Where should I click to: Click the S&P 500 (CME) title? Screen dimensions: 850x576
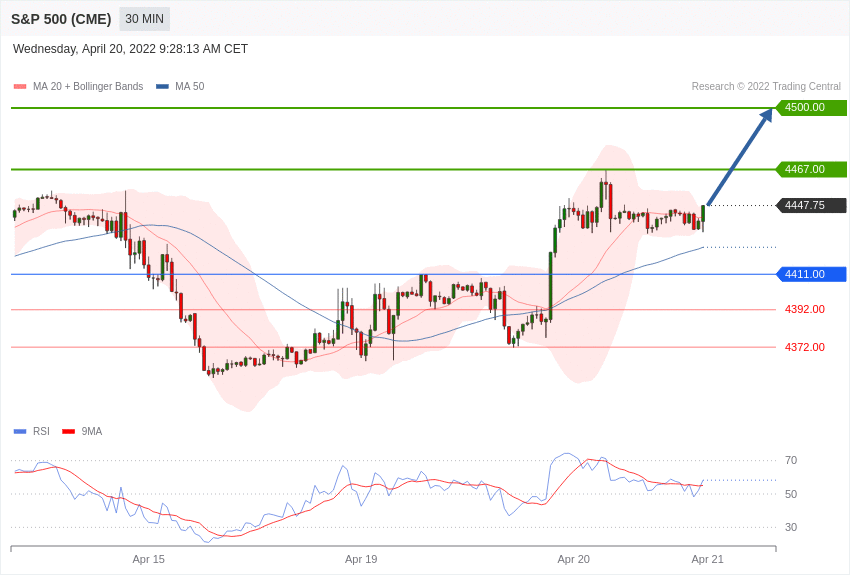(61, 19)
